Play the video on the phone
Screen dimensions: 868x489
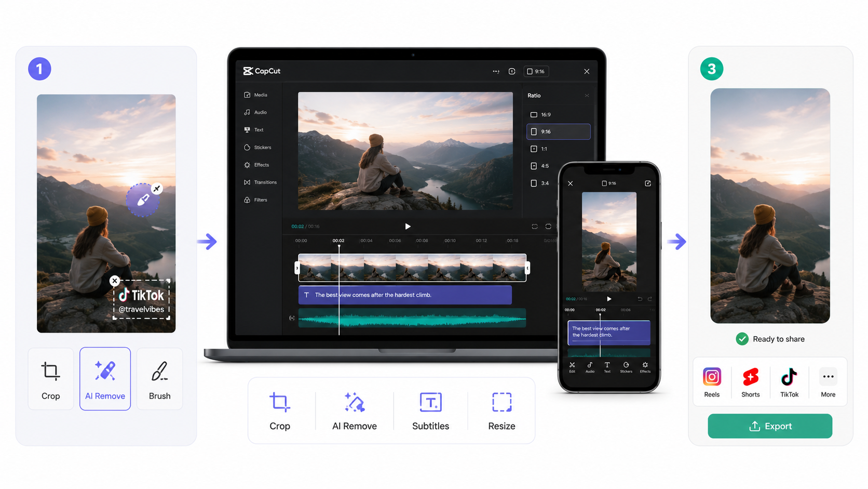pyautogui.click(x=609, y=299)
